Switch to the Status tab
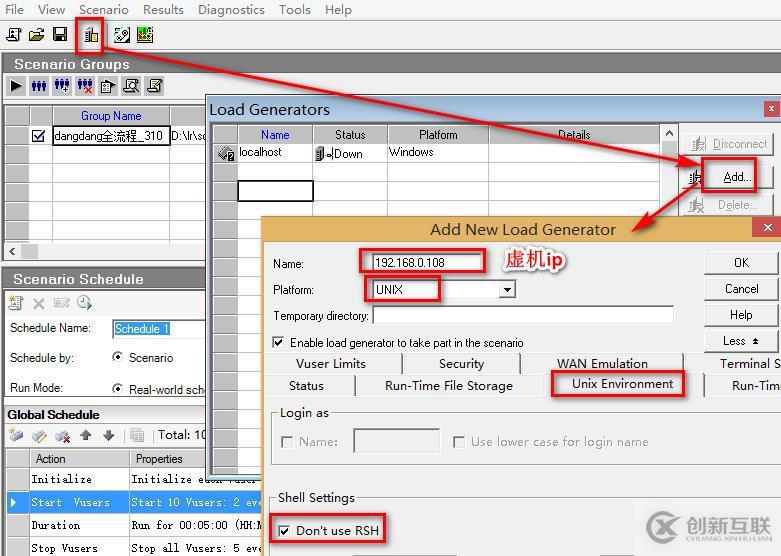The image size is (781, 556). (x=306, y=386)
